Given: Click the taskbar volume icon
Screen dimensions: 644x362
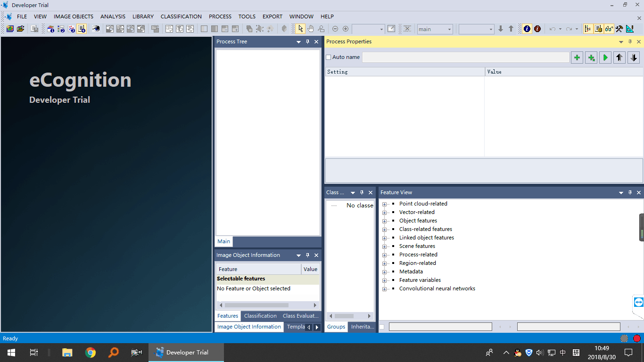Looking at the screenshot, I should [540, 353].
